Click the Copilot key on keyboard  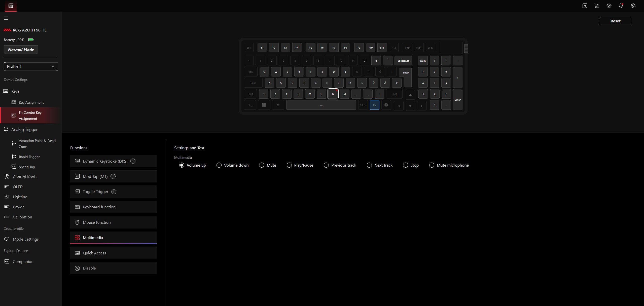coord(386,105)
